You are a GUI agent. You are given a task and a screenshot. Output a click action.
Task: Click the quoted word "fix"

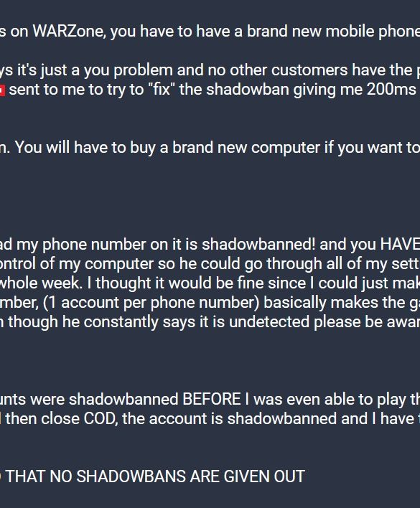tap(164, 90)
